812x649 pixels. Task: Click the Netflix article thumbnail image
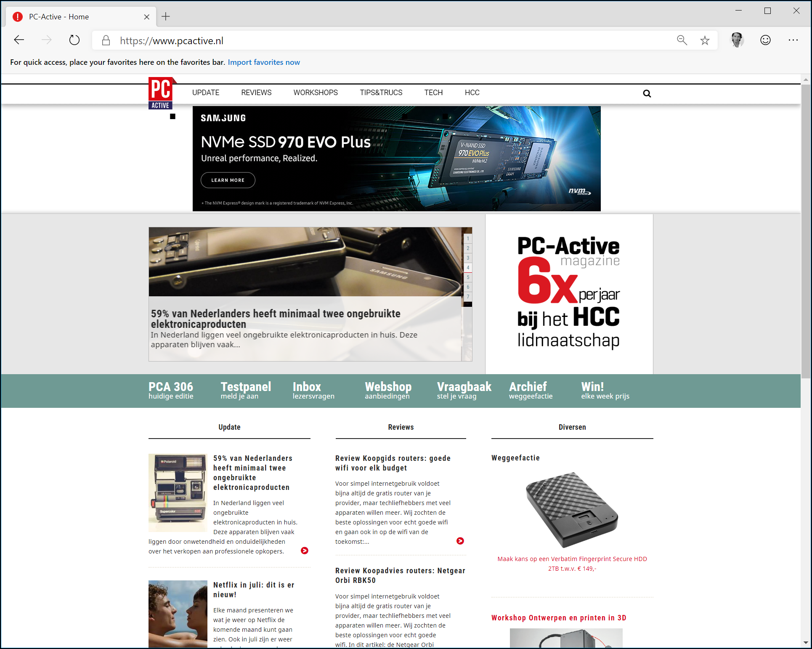[178, 614]
